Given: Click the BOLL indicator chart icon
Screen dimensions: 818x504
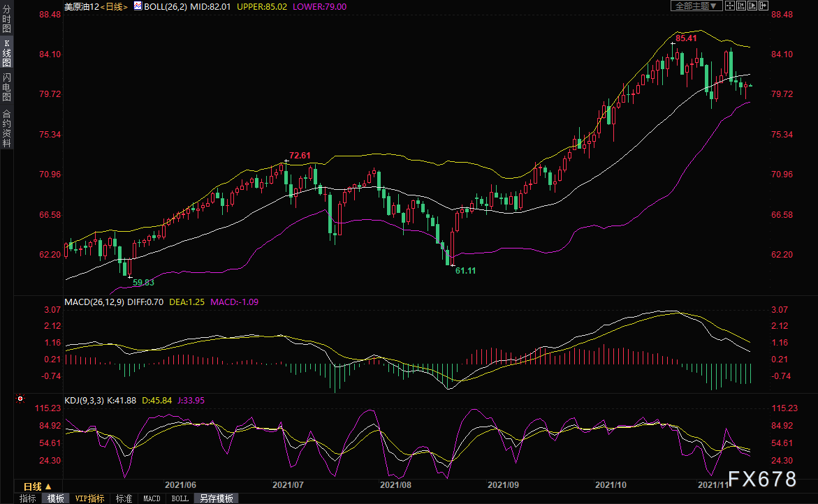Looking at the screenshot, I should 137,6.
